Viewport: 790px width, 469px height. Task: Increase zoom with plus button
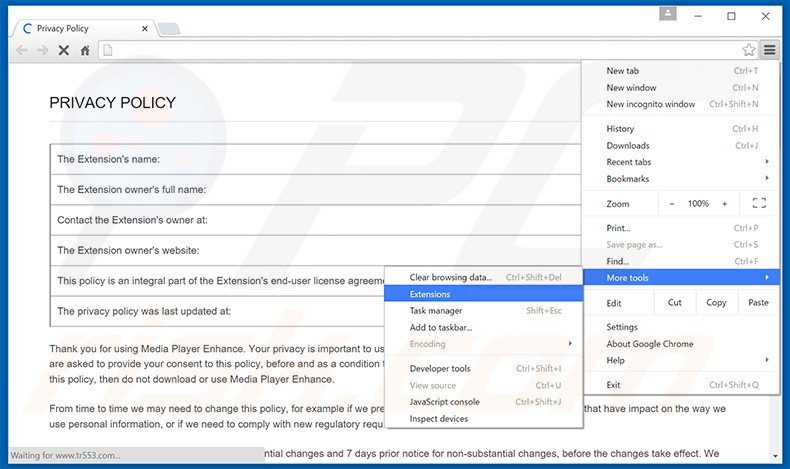(725, 204)
